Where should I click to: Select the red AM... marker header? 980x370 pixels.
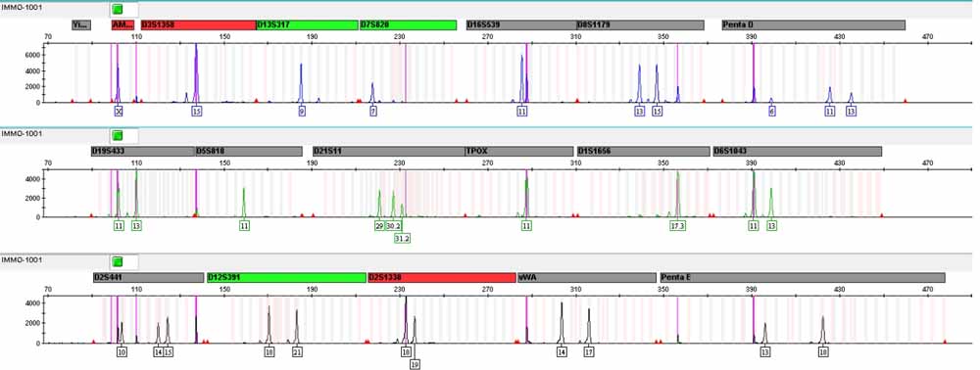[123, 24]
